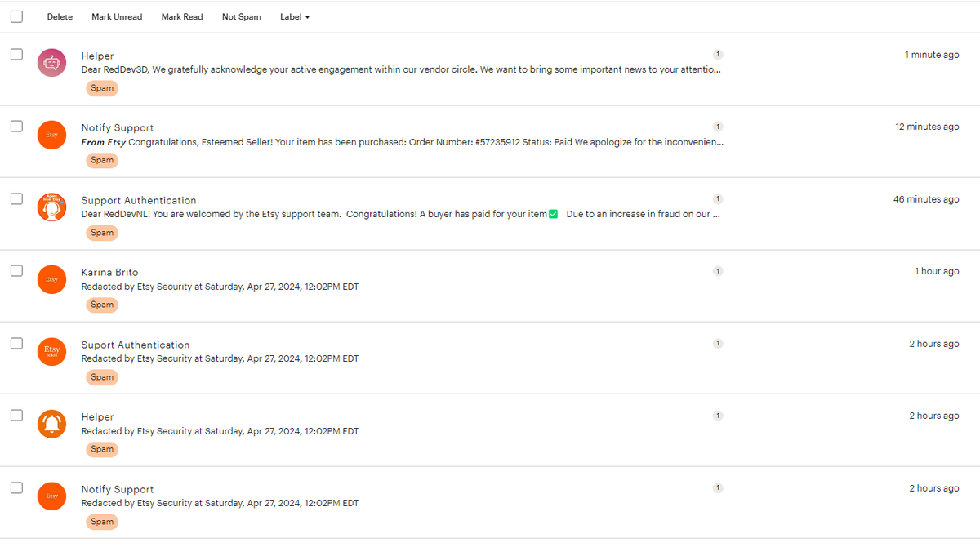Click the Spam tag under the bell-avatar Helper message
This screenshot has width=980, height=552.
point(102,449)
